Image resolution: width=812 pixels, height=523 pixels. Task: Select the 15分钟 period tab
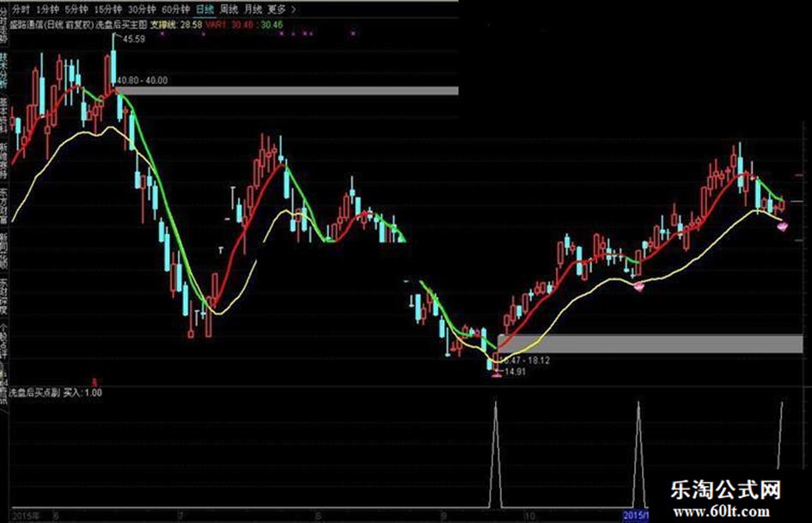108,9
